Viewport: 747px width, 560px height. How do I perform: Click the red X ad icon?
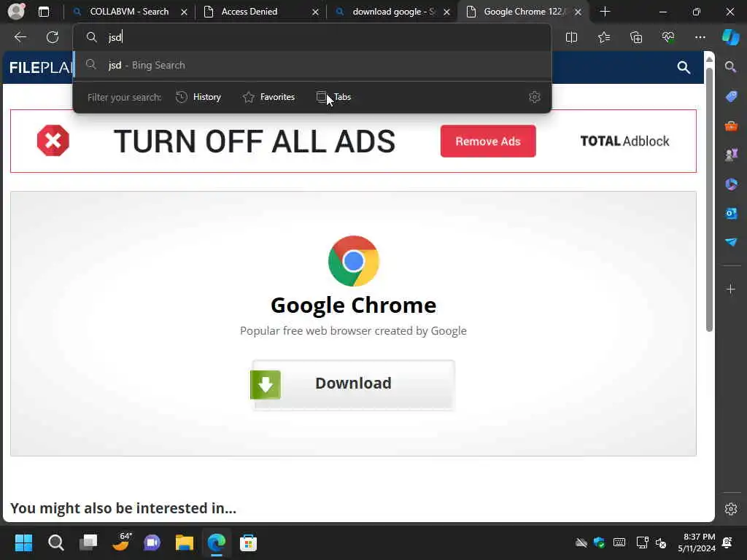click(x=53, y=141)
